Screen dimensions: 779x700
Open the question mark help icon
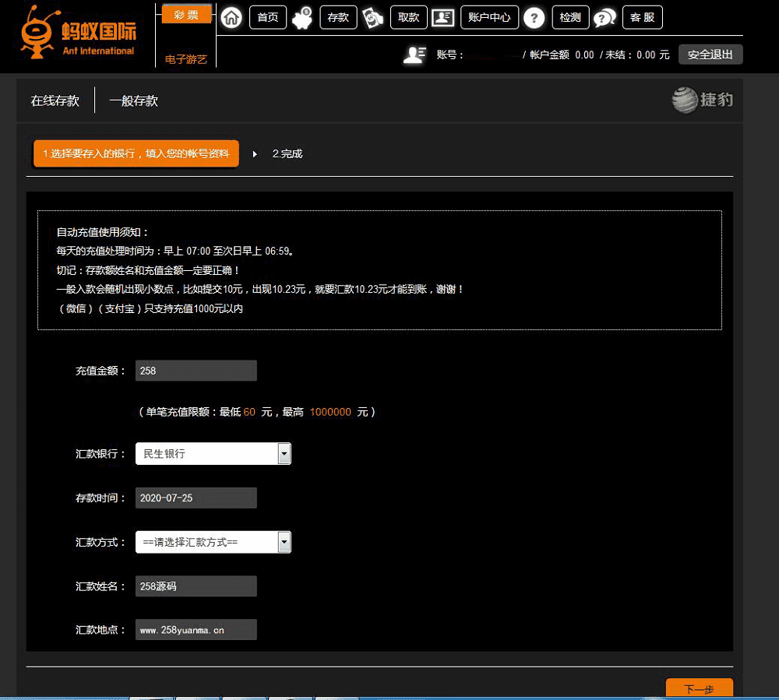coord(534,17)
